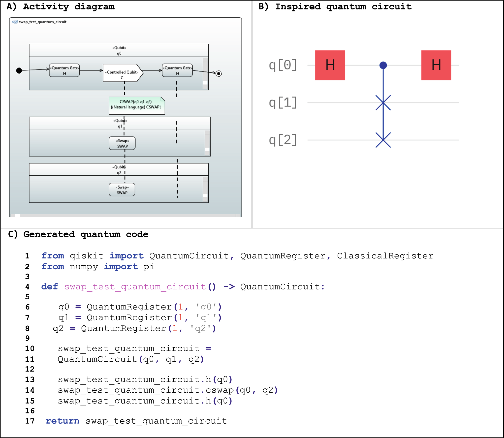Select the SWAP action in q2 partition
This screenshot has width=504, height=438.
point(122,190)
